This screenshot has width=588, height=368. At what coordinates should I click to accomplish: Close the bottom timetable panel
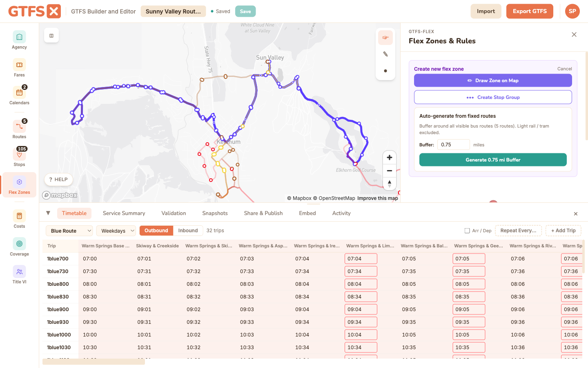(576, 214)
